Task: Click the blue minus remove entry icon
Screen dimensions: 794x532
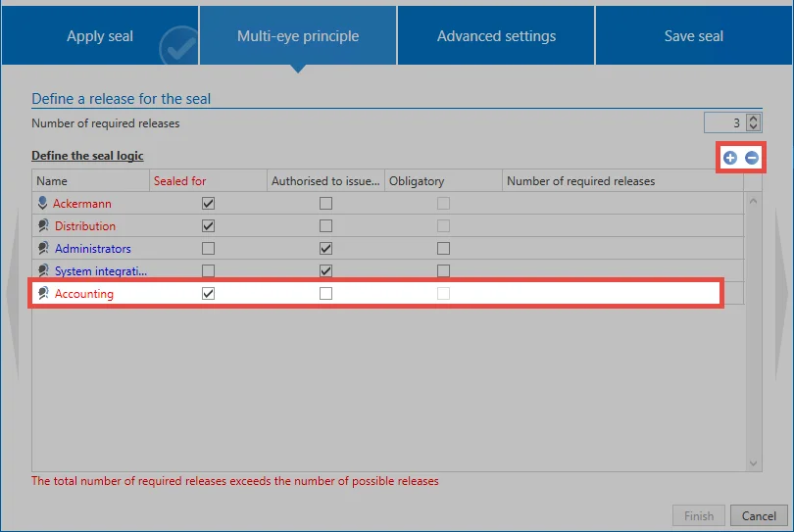Action: [752, 158]
